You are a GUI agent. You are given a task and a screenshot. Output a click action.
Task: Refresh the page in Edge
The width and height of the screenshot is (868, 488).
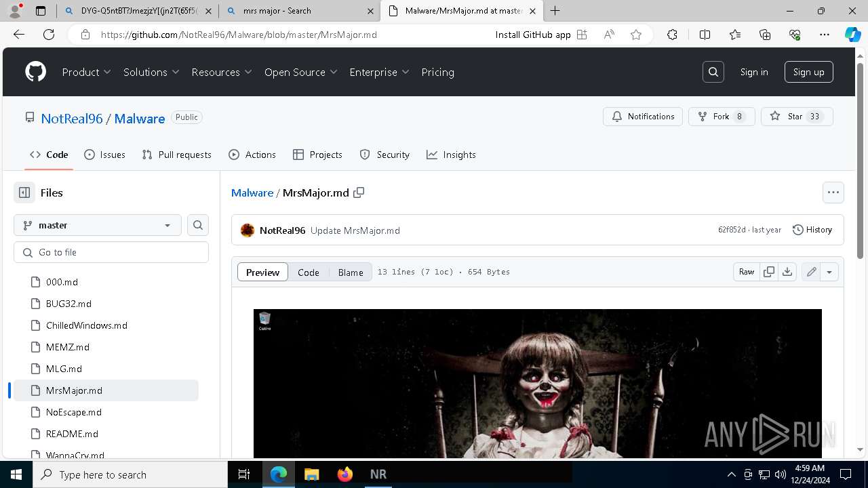click(49, 35)
